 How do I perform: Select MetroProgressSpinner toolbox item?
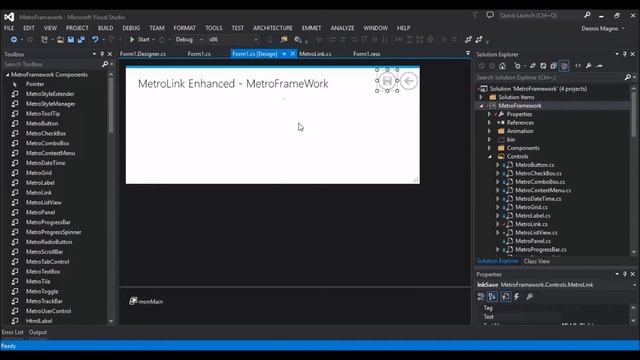pos(53,232)
